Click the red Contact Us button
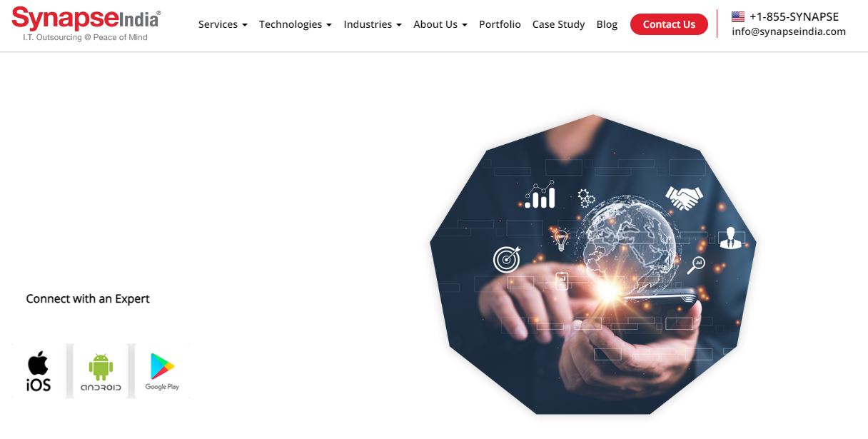This screenshot has width=868, height=439. 669,24
